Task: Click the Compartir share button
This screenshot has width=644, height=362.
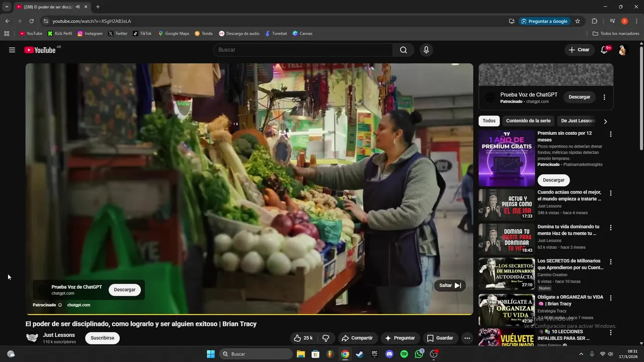Action: coord(357,338)
